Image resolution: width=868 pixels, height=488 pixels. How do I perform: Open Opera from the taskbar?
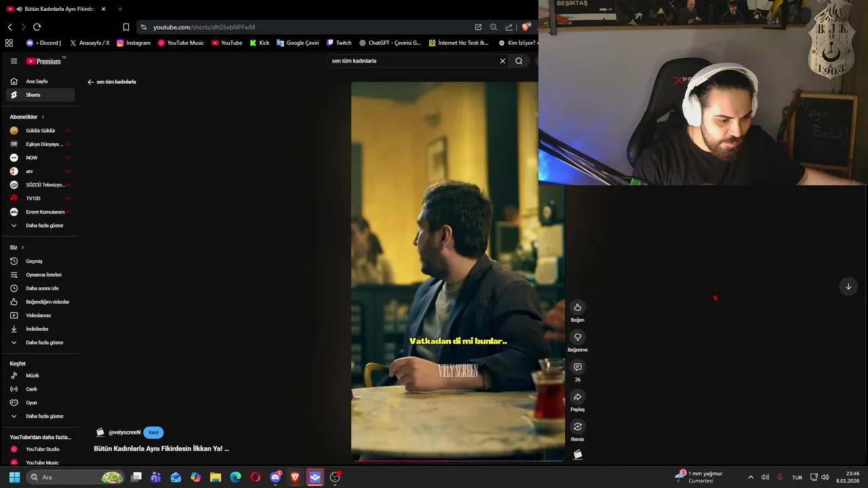255,477
